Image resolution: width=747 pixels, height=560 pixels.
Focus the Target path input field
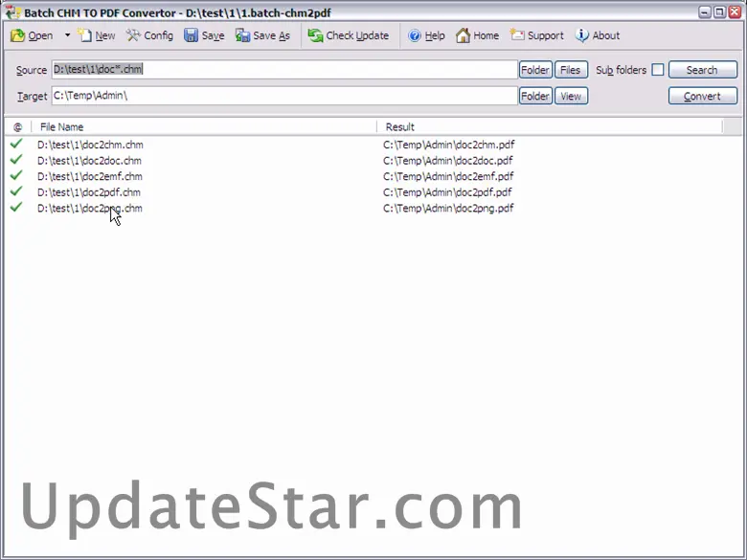click(284, 96)
